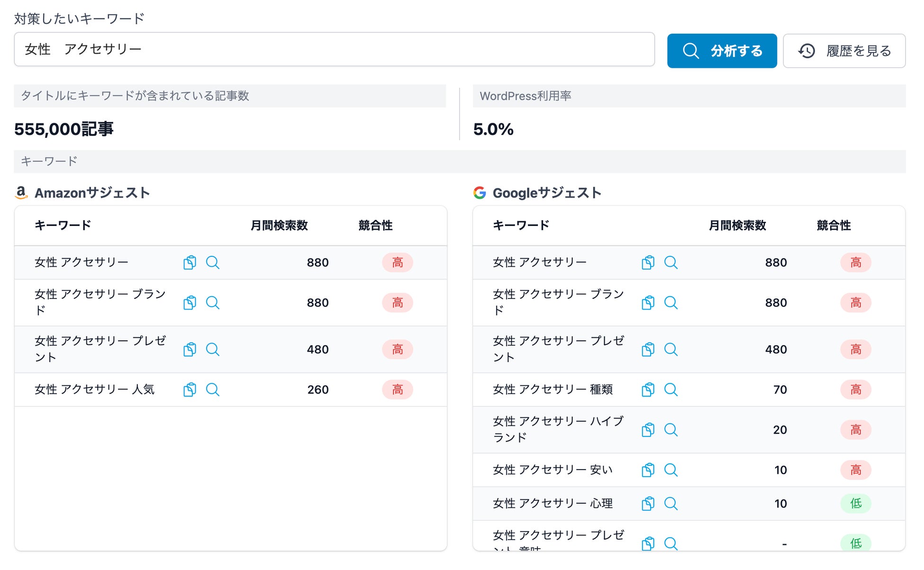Screen dimensions: 924x570
Task: Copy Amazon keyword 女性 アクセサリー
Action: [x=190, y=262]
